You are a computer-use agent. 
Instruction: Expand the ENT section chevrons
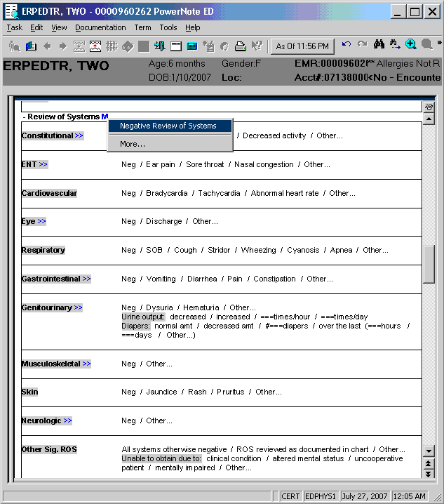(43, 164)
